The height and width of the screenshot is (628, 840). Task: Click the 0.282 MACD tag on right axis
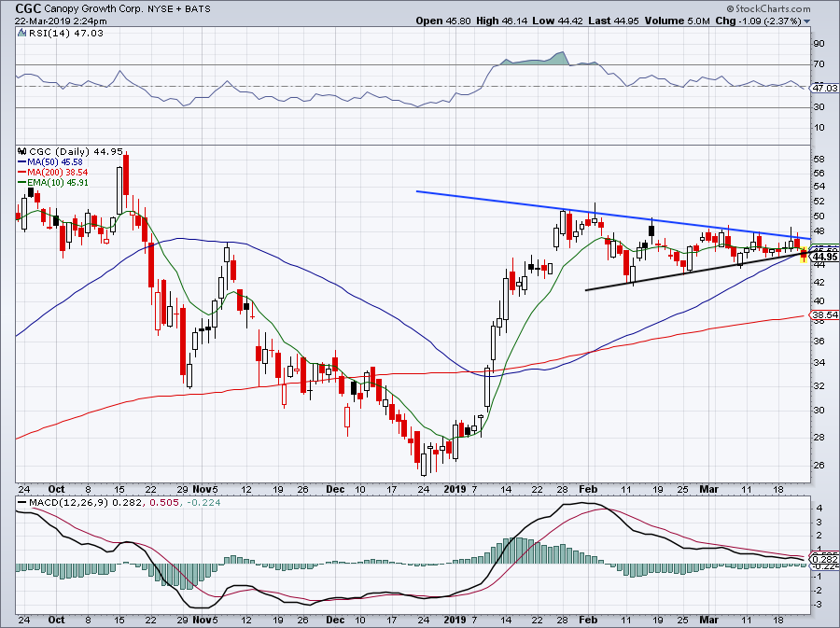[825, 560]
